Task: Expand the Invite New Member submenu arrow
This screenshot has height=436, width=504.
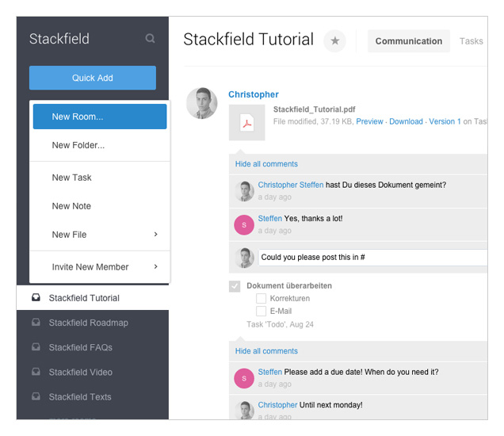Action: [x=156, y=266]
